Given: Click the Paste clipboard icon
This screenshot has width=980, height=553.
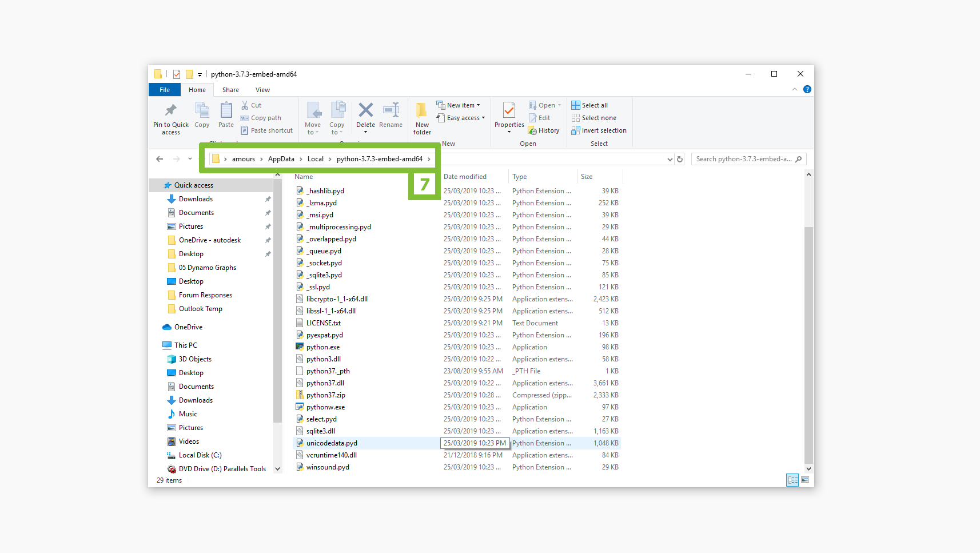Looking at the screenshot, I should [226, 110].
